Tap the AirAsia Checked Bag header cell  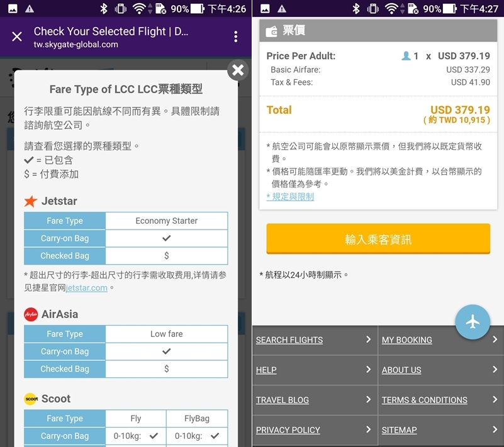(65, 368)
